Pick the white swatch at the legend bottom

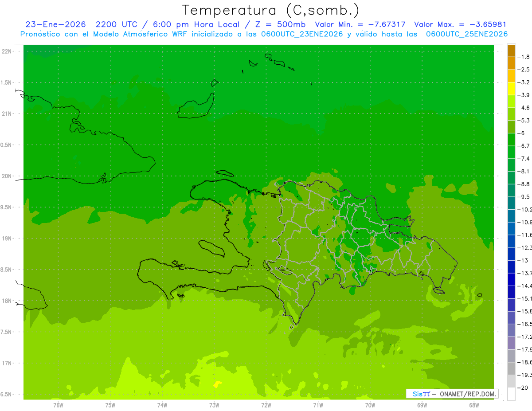(x=511, y=394)
